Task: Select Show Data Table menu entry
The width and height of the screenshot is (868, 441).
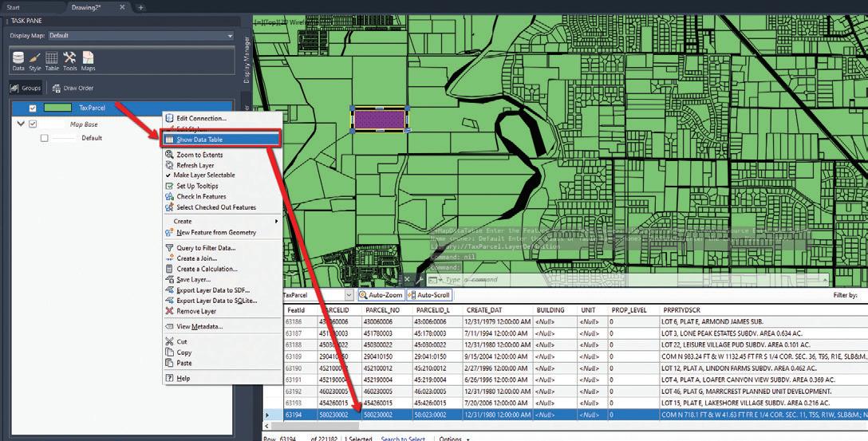Action: tap(222, 140)
